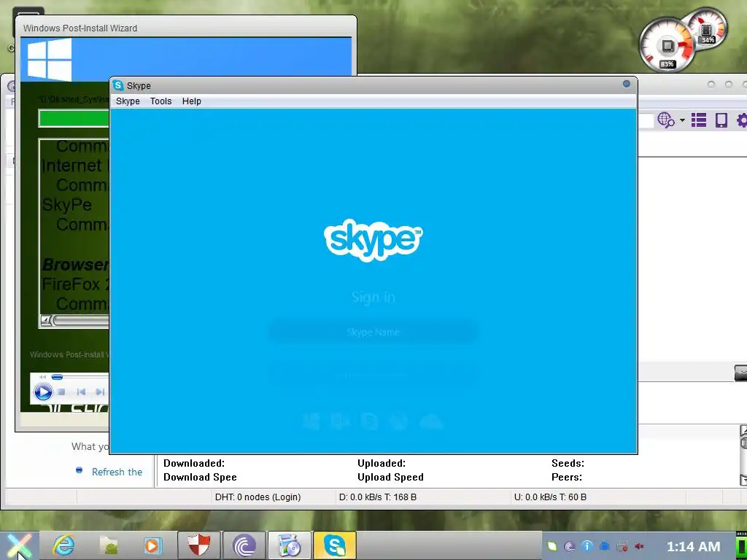Click the Download Speed label in info pane

(x=200, y=477)
